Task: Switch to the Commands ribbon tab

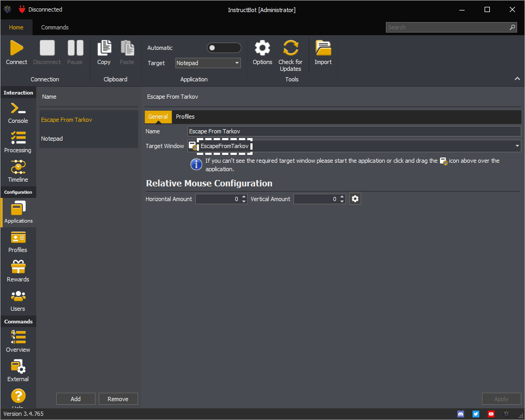Action: [55, 27]
